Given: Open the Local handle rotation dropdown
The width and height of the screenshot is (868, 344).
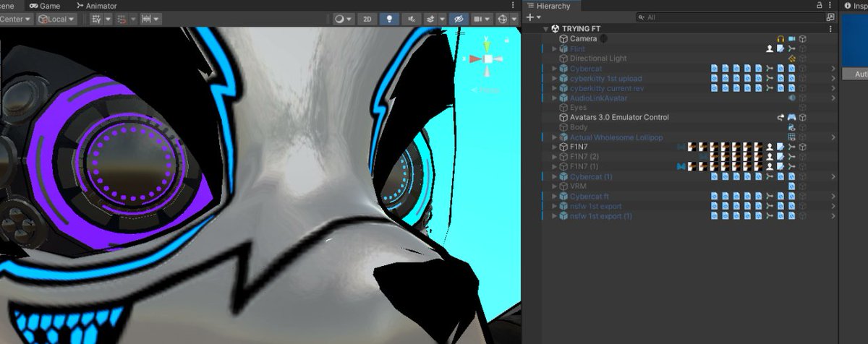Looking at the screenshot, I should (x=57, y=20).
